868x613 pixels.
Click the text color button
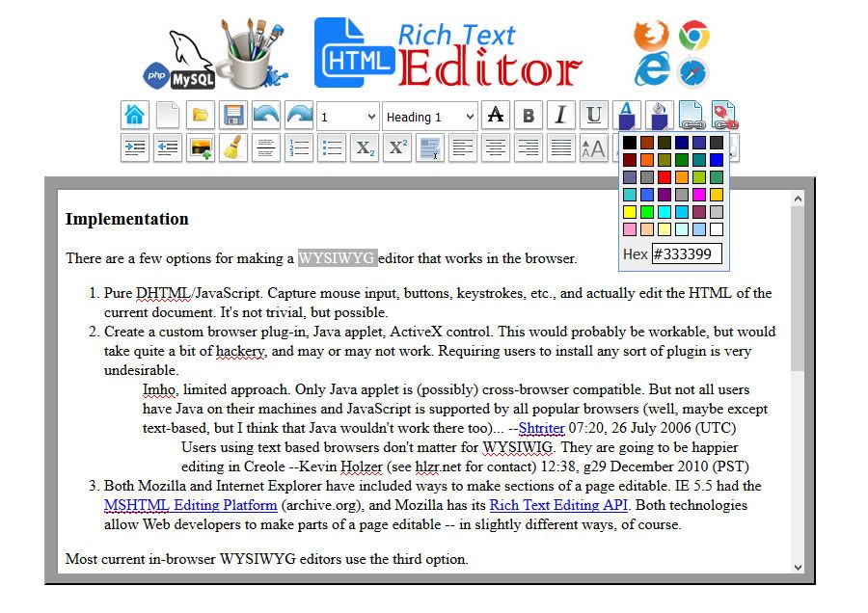627,115
